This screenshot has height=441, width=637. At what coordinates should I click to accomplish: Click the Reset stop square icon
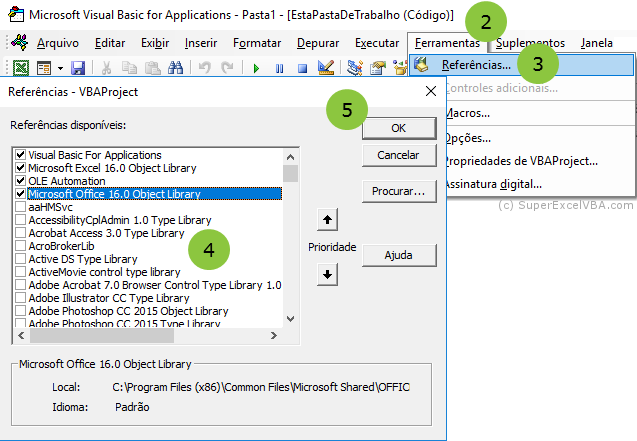[302, 68]
